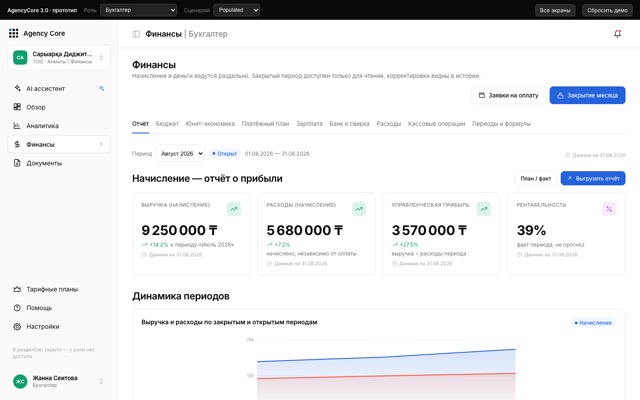Image resolution: width=640 pixels, height=400 pixels.
Task: Click the Тарифные планы crown icon
Action: pos(17,289)
